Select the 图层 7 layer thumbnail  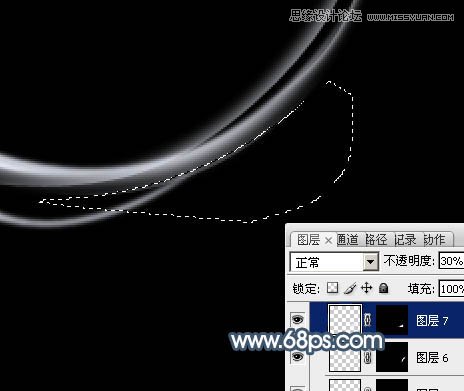click(345, 320)
